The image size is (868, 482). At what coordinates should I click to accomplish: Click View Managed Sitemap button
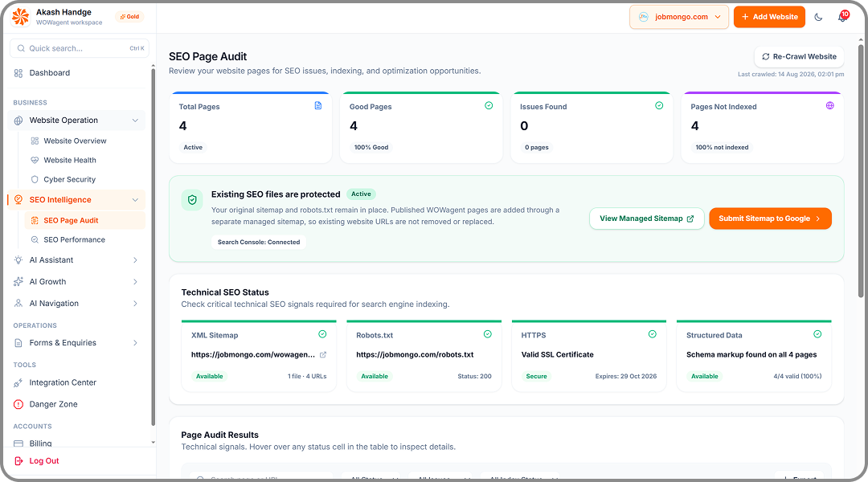coord(646,219)
